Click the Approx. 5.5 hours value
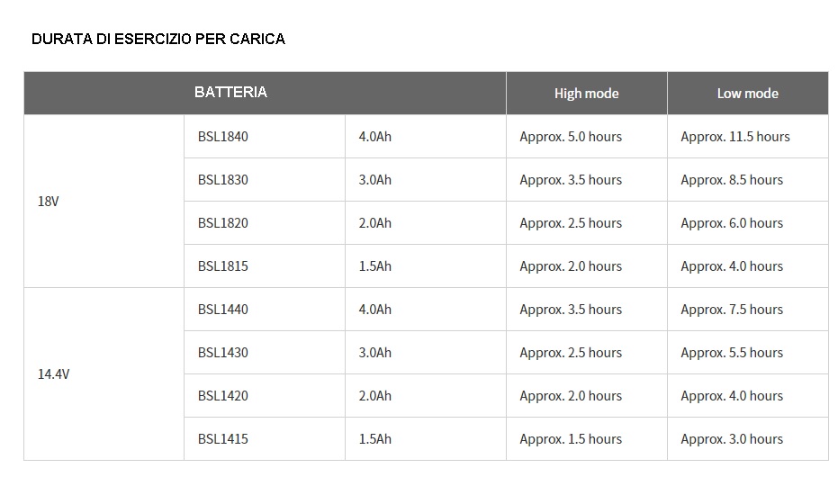The height and width of the screenshot is (504, 838). pyautogui.click(x=732, y=353)
